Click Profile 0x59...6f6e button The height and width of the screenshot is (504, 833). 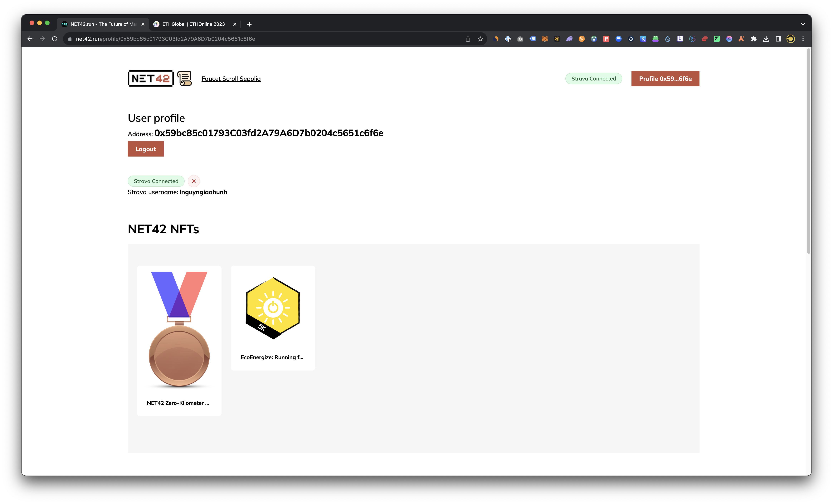(665, 78)
